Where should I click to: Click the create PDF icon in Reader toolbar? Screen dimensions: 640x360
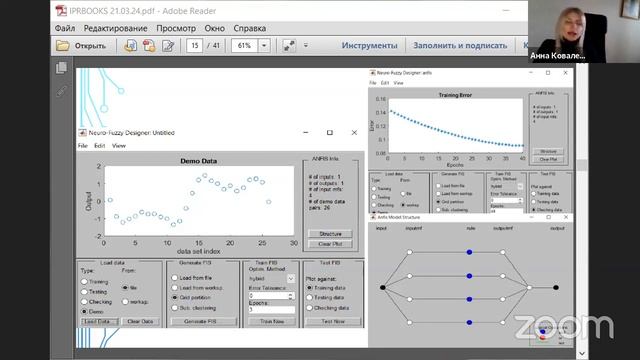tap(149, 45)
